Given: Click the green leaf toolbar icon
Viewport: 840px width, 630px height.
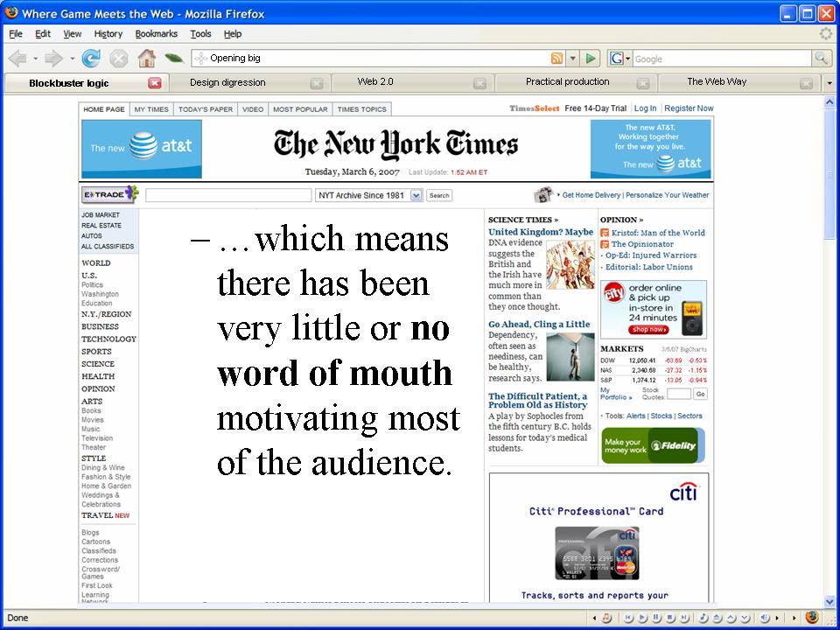Looking at the screenshot, I should point(173,58).
